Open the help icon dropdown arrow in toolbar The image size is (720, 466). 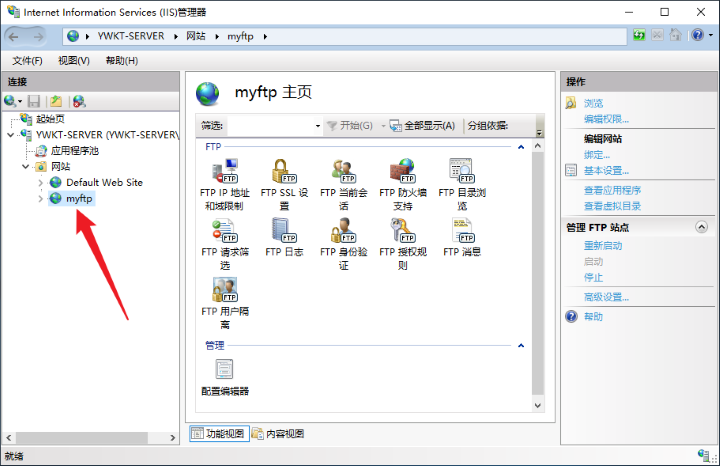point(711,35)
